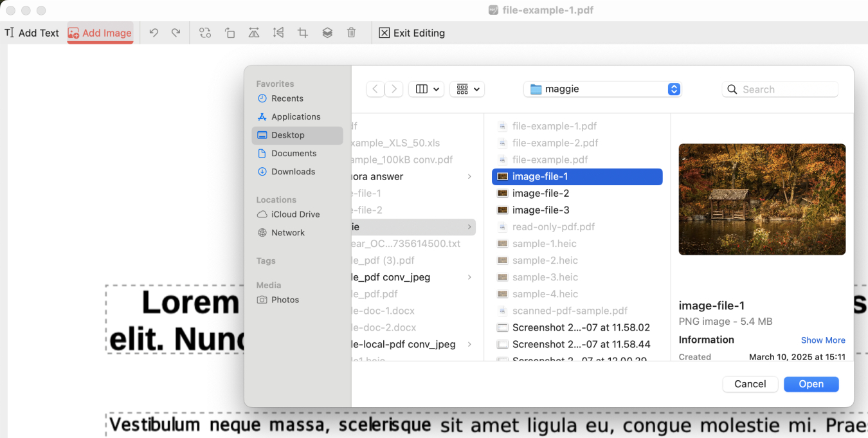
Task: Select Documents in the Favorites sidebar
Action: [x=294, y=153]
